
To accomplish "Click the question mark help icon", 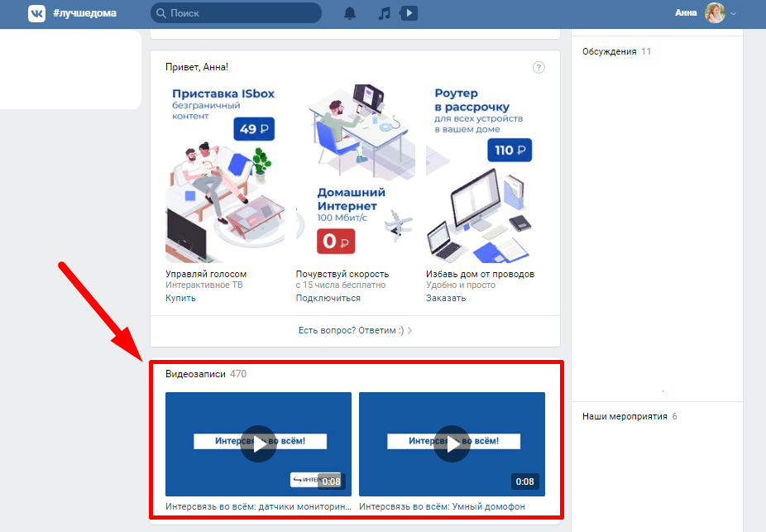I will pos(539,67).
